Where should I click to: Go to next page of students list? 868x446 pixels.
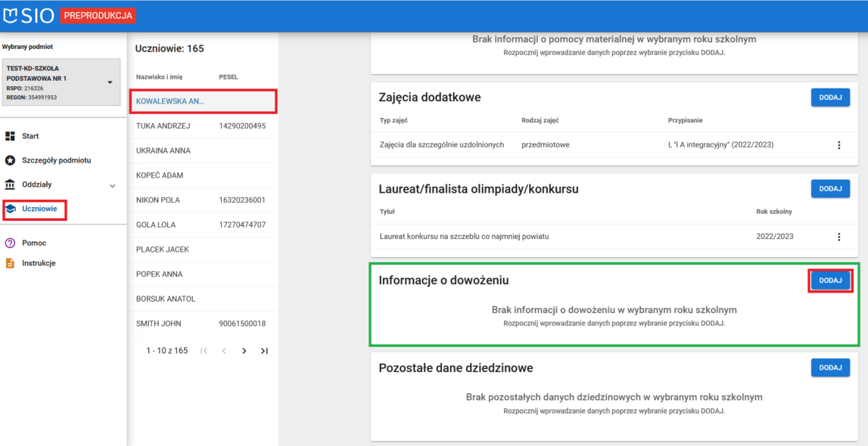(244, 350)
